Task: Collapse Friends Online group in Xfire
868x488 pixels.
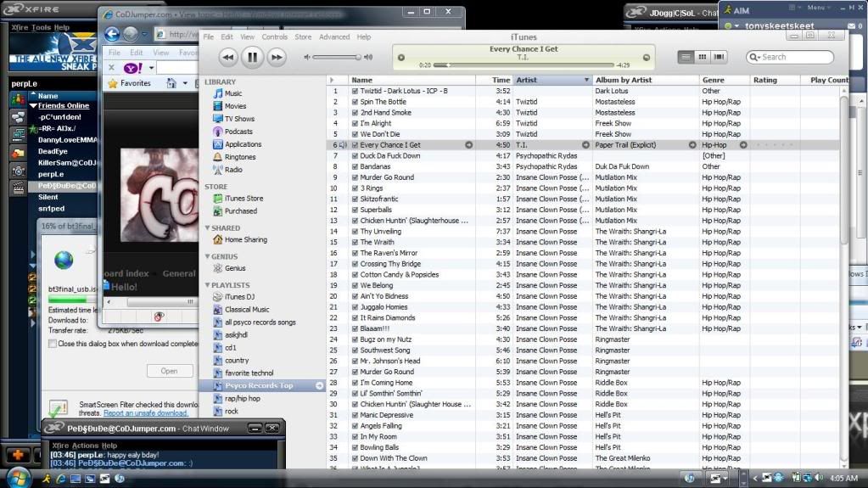Action: 33,106
